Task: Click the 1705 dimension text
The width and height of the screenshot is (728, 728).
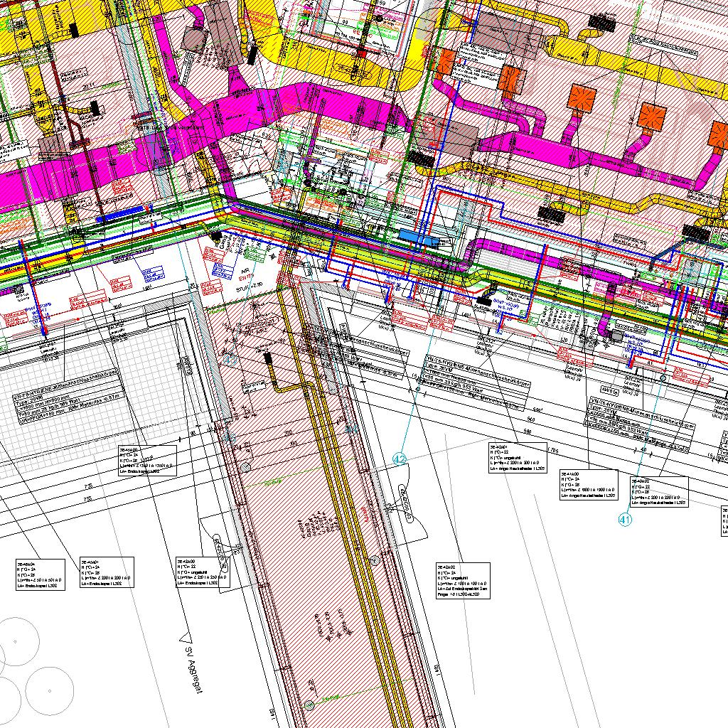Action: (x=555, y=451)
